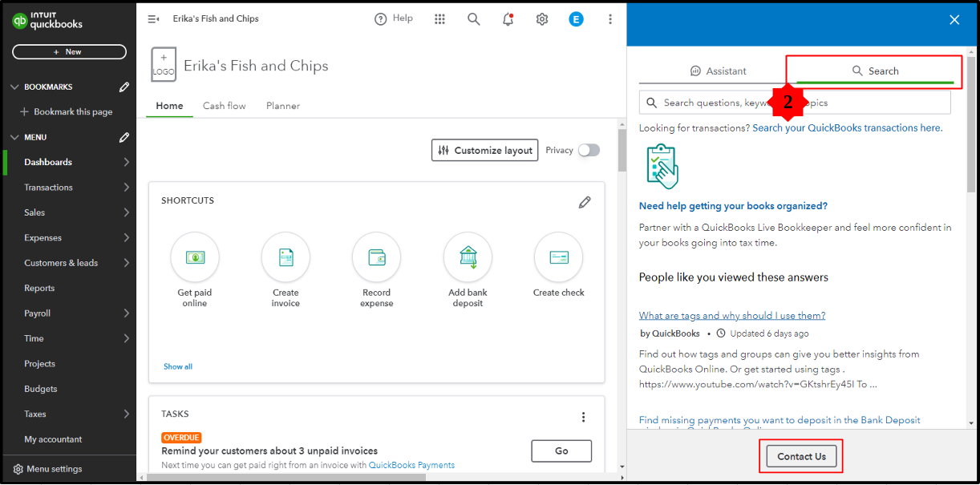Edit shortcuts with the pencil icon
The image size is (980, 485).
coord(585,202)
